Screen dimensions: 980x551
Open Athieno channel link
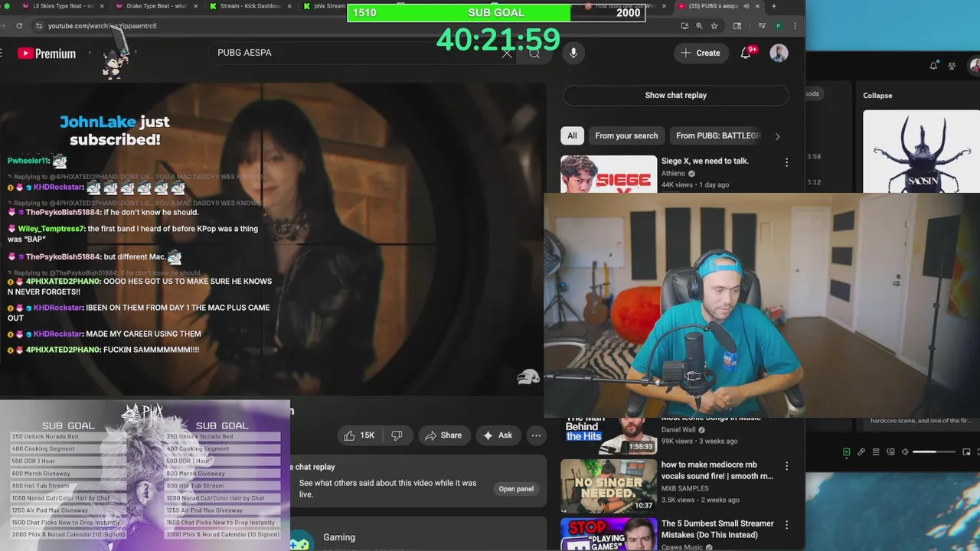(x=674, y=174)
